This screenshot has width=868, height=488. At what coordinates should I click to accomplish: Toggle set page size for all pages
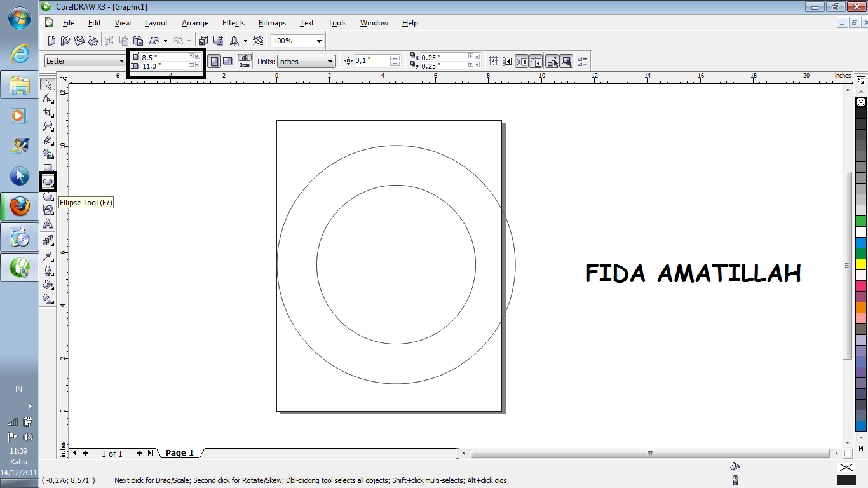pyautogui.click(x=245, y=58)
